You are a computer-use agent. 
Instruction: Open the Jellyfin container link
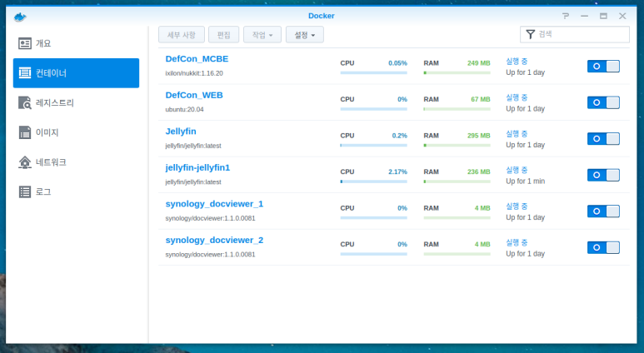click(x=181, y=131)
